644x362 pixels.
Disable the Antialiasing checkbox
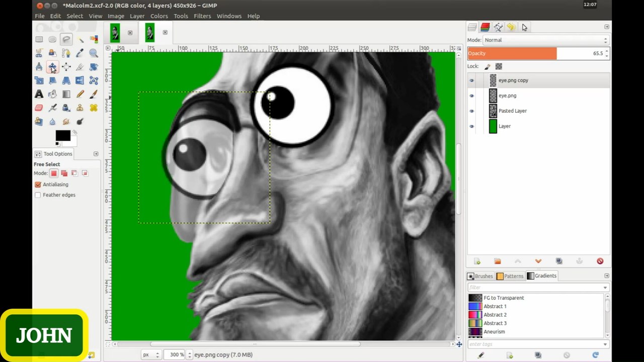tap(38, 185)
